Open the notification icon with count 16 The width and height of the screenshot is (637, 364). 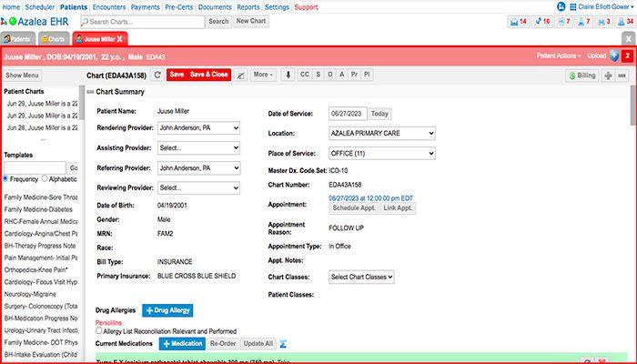tap(542, 22)
